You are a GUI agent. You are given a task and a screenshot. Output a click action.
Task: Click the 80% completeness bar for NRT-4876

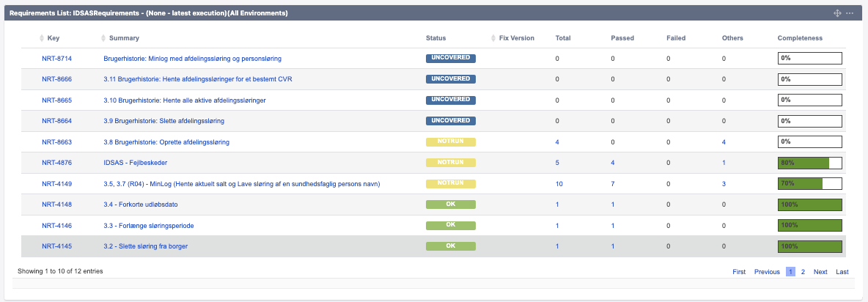pos(809,163)
